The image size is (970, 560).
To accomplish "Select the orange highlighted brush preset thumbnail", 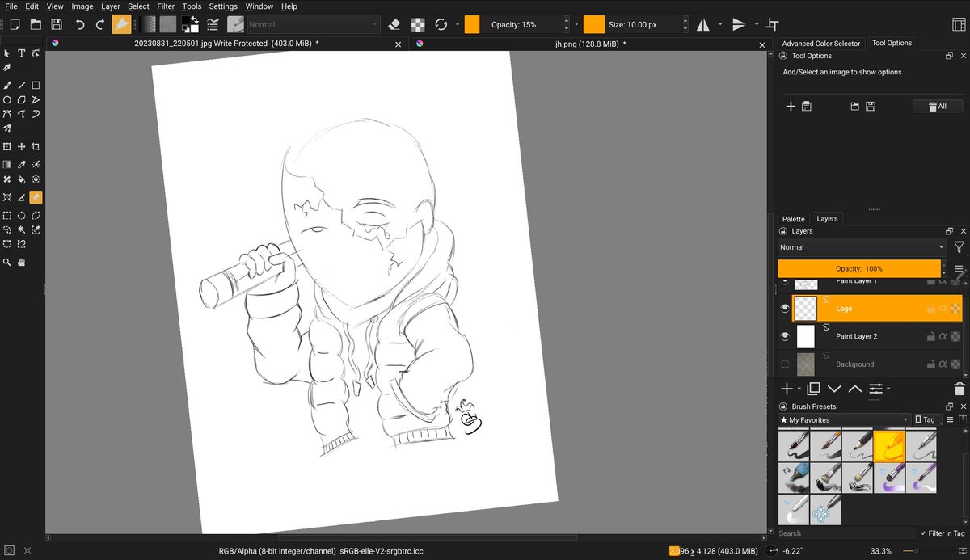I will coord(889,445).
